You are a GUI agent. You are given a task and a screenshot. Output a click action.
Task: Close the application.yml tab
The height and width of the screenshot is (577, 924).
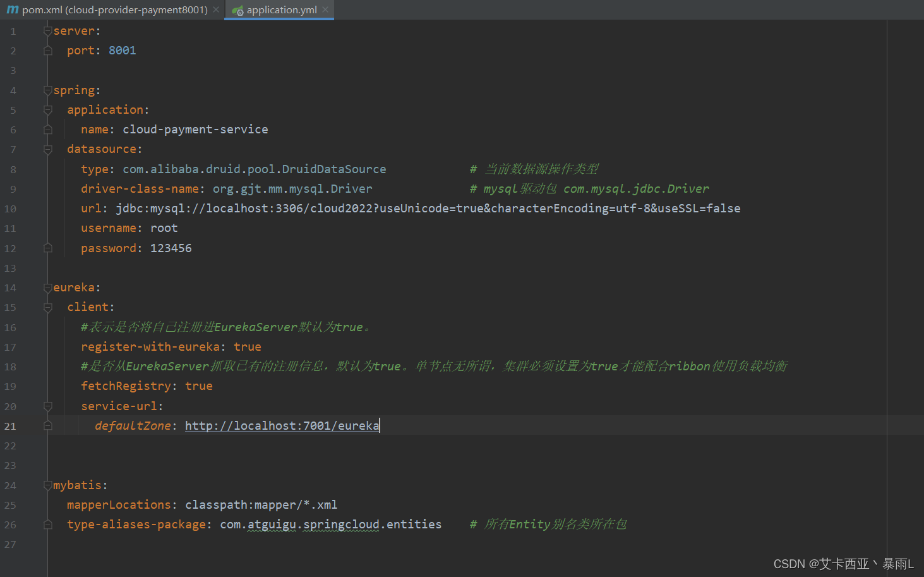click(325, 9)
